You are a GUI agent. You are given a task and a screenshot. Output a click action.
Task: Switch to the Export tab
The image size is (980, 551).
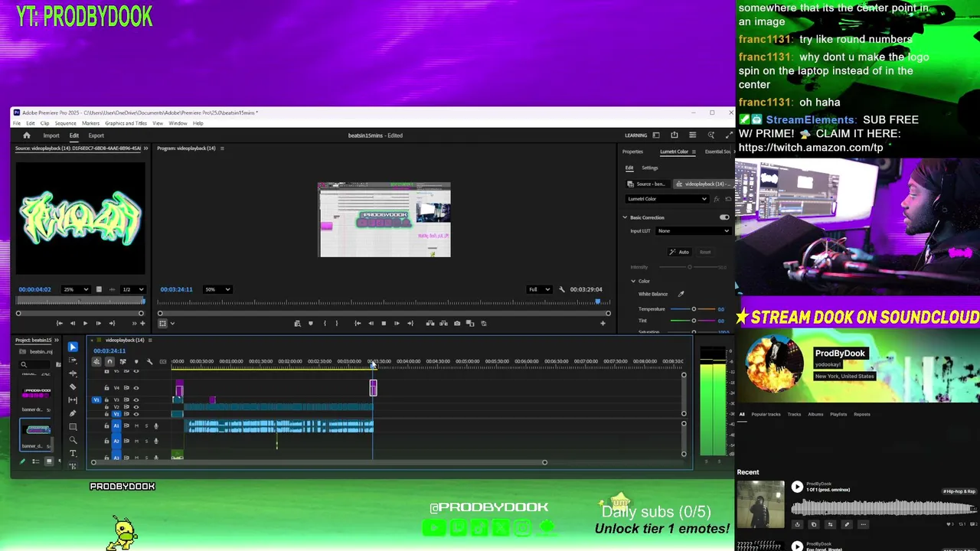[x=96, y=135]
